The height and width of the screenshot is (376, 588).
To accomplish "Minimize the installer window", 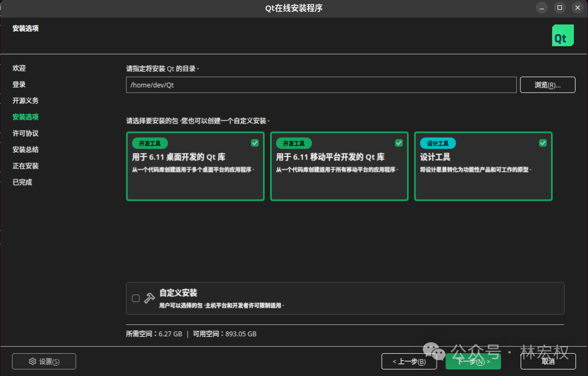I will click(x=542, y=8).
